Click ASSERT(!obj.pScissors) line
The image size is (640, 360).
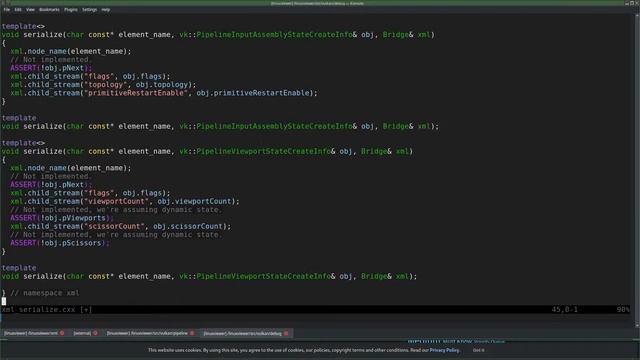point(60,243)
